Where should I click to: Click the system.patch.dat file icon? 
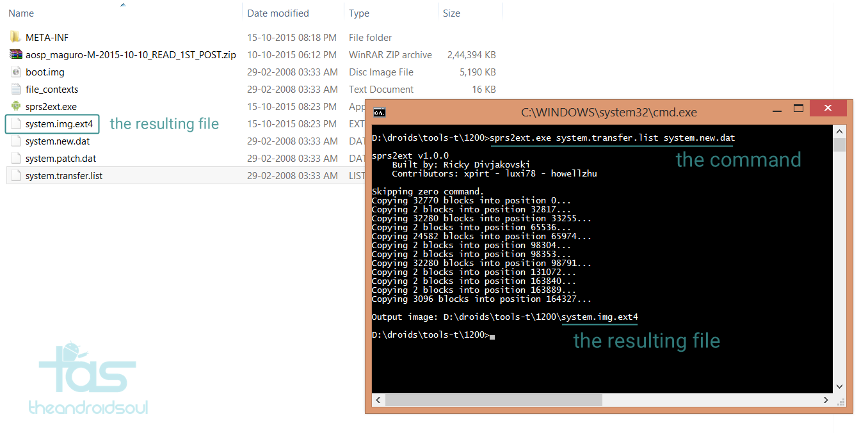[16, 159]
